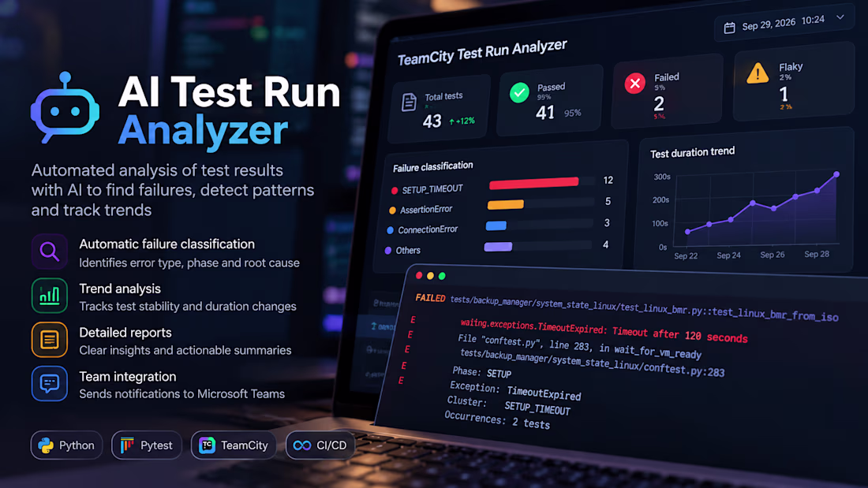The image size is (868, 488).
Task: Click the count "12" in the SETUP_TIMEOUT row
Action: click(x=608, y=181)
